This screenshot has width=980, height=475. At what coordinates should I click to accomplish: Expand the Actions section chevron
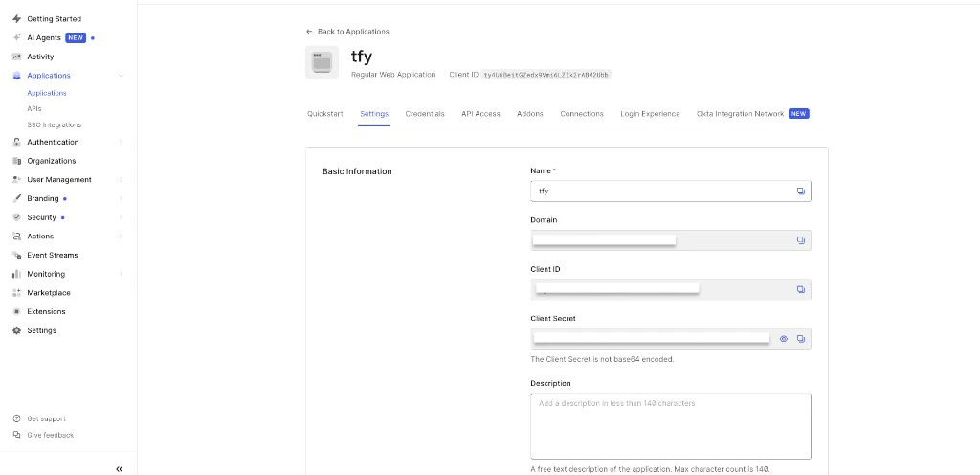click(121, 237)
